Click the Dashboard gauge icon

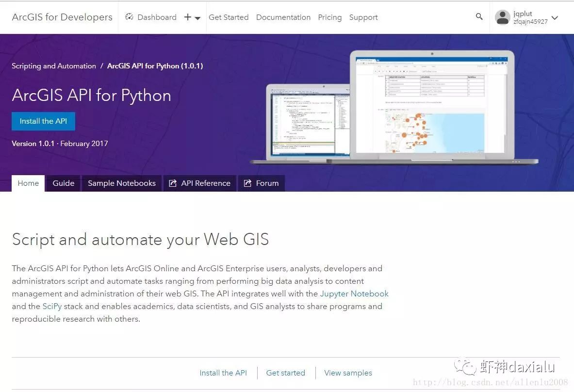point(129,17)
